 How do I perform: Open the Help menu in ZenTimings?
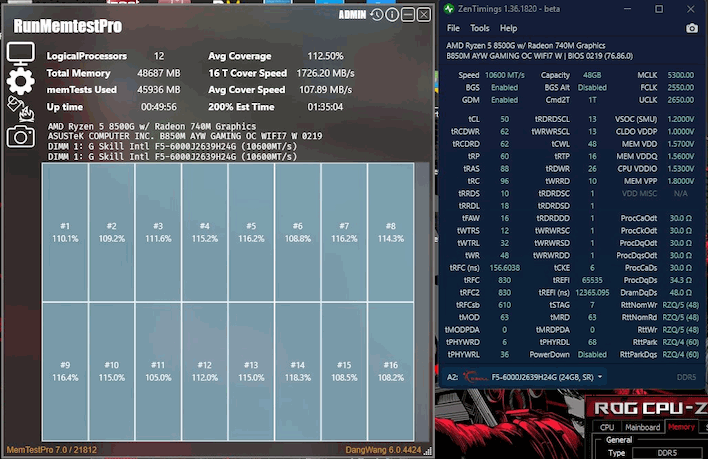[508, 28]
